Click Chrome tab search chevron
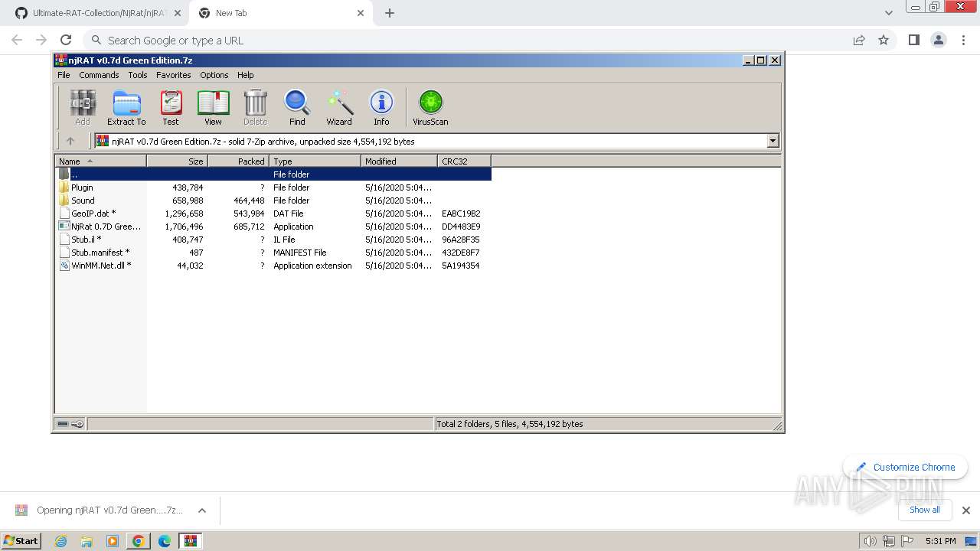 pos(888,13)
